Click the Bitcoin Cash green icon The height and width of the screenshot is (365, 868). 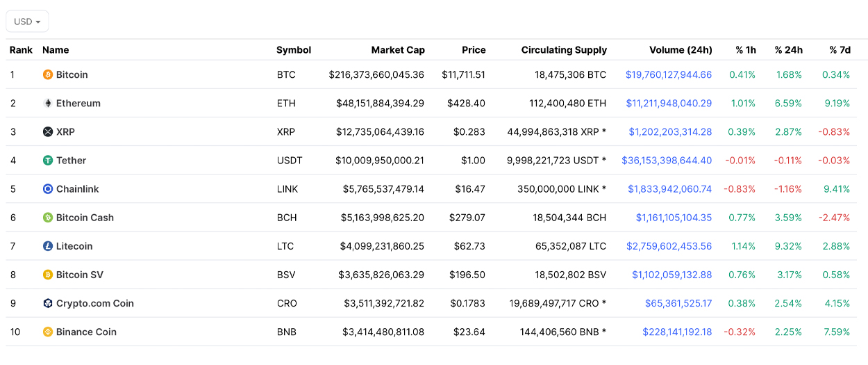pyautogui.click(x=48, y=218)
